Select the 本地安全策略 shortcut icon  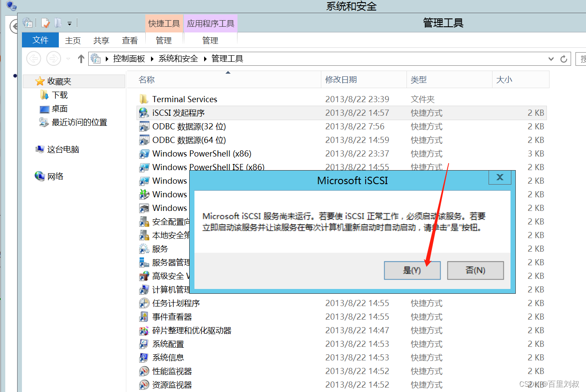point(144,235)
